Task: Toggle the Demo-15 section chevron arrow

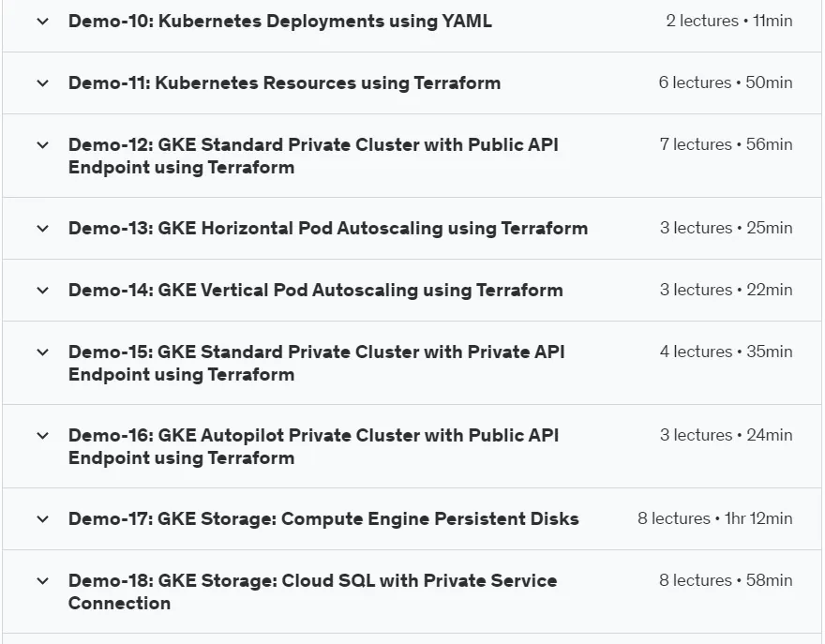Action: point(42,352)
